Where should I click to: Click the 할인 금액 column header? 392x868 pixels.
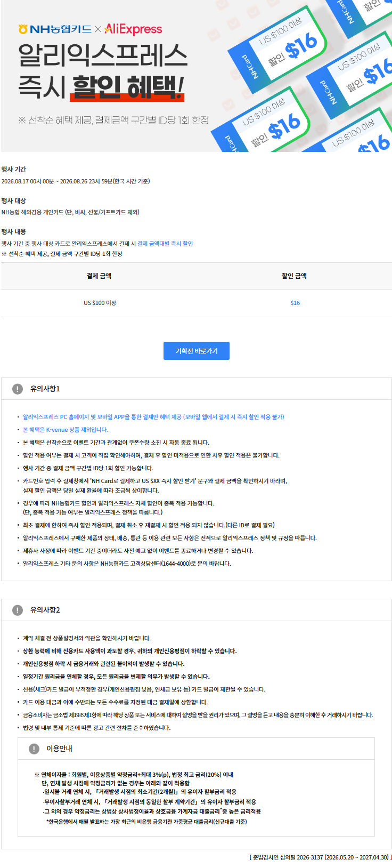tap(294, 276)
